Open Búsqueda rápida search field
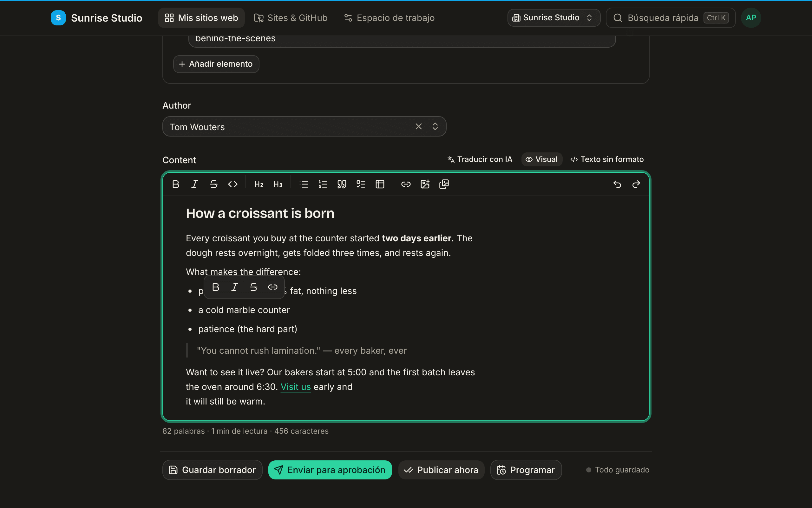This screenshot has height=508, width=812. [x=671, y=18]
